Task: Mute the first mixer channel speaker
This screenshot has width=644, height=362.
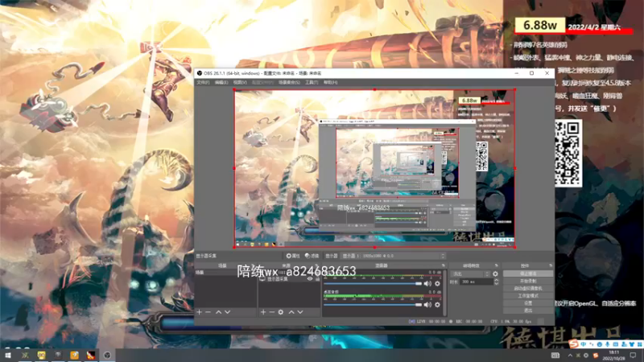Action: pos(427,284)
